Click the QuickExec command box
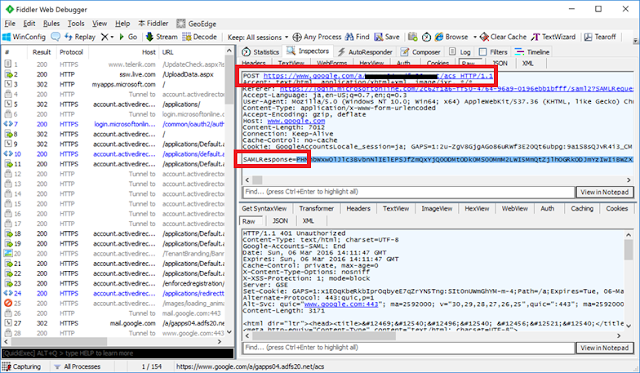Screen dimensions: 640x373 118,353
